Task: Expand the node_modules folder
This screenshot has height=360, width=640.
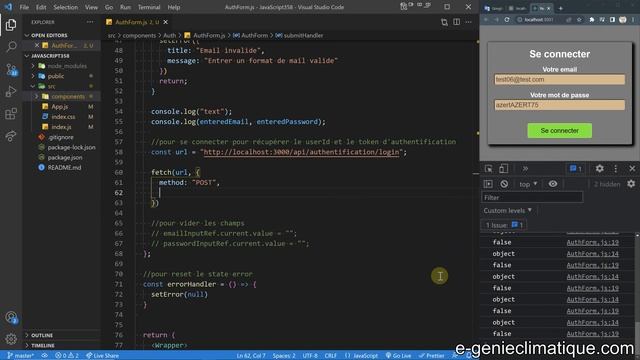Action: pos(61,66)
